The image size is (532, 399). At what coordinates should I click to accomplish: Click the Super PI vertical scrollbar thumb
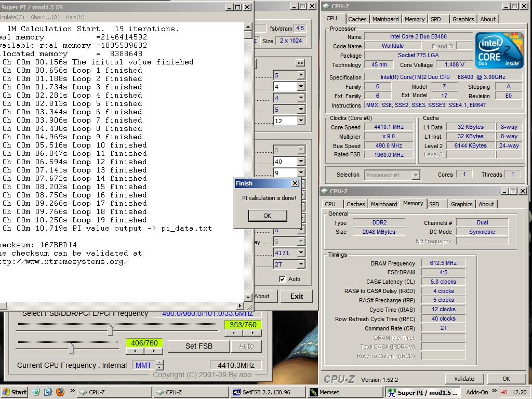pos(248,35)
